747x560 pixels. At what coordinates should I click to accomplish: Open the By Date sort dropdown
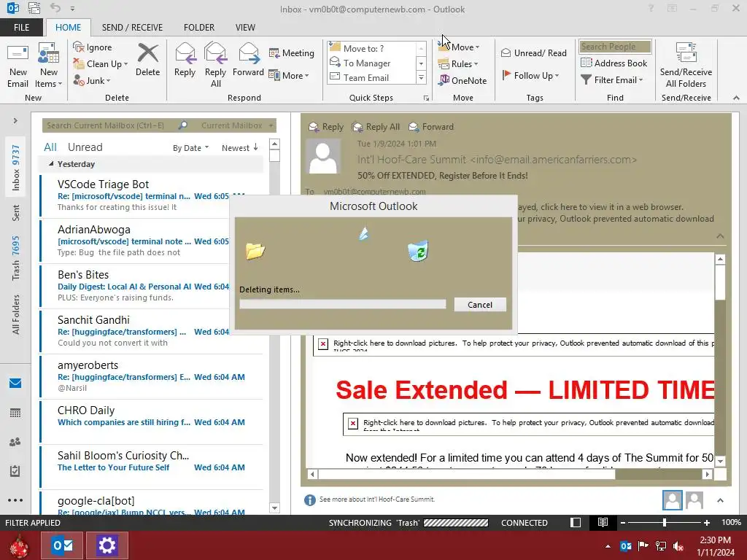[190, 147]
